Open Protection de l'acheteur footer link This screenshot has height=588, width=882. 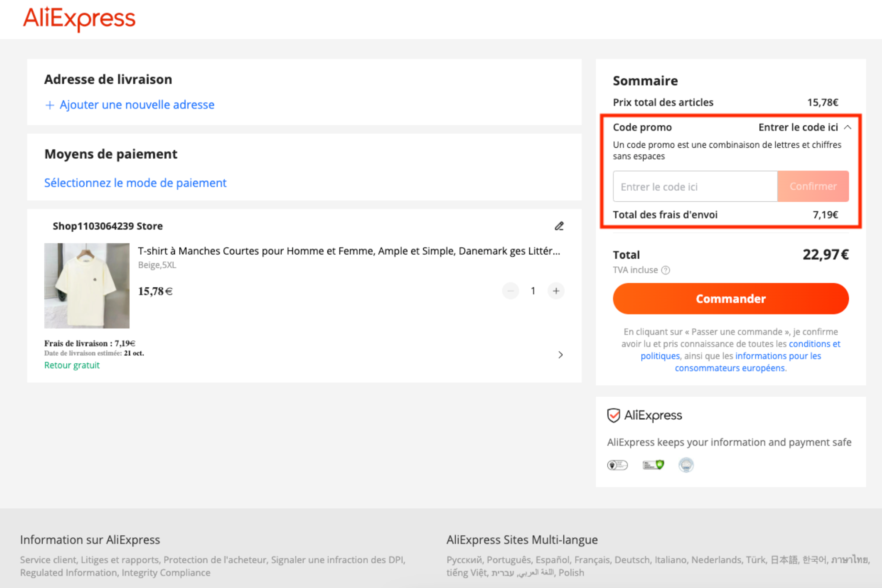coord(216,560)
